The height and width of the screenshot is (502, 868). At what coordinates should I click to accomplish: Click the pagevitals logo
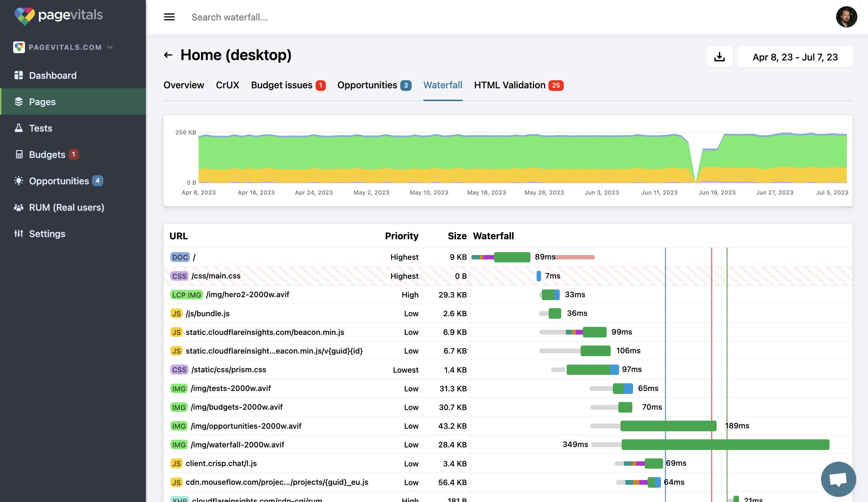[x=59, y=15]
